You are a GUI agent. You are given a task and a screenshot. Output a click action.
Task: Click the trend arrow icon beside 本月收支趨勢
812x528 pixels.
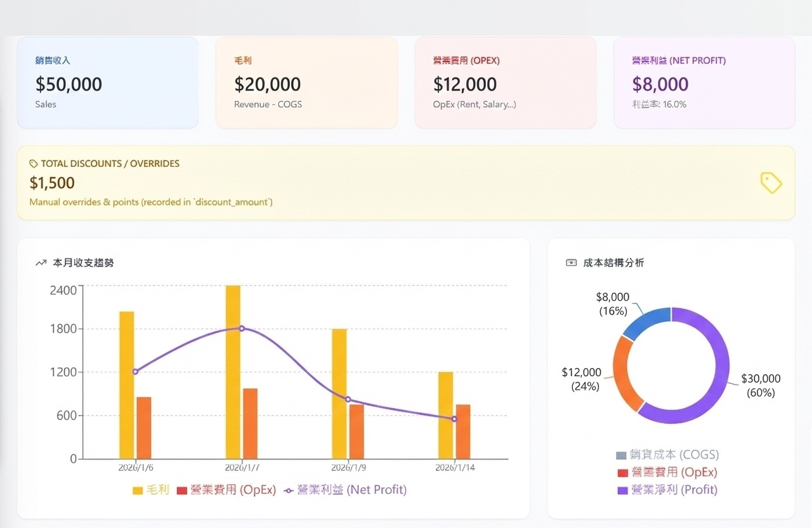(x=41, y=263)
